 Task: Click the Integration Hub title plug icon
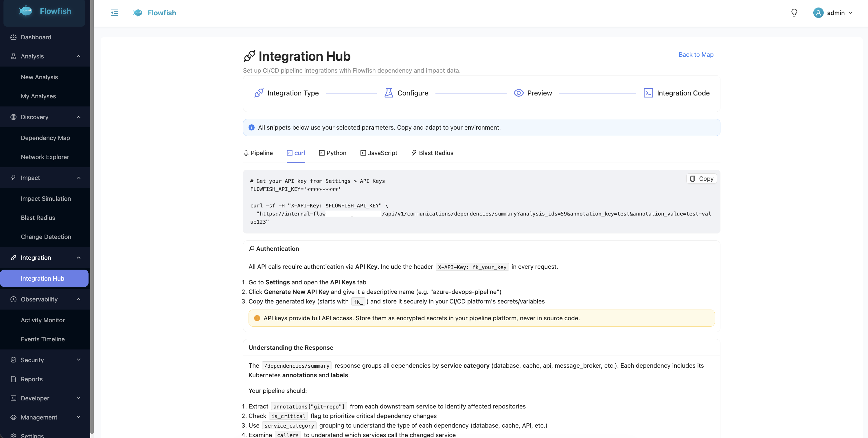pyautogui.click(x=249, y=56)
